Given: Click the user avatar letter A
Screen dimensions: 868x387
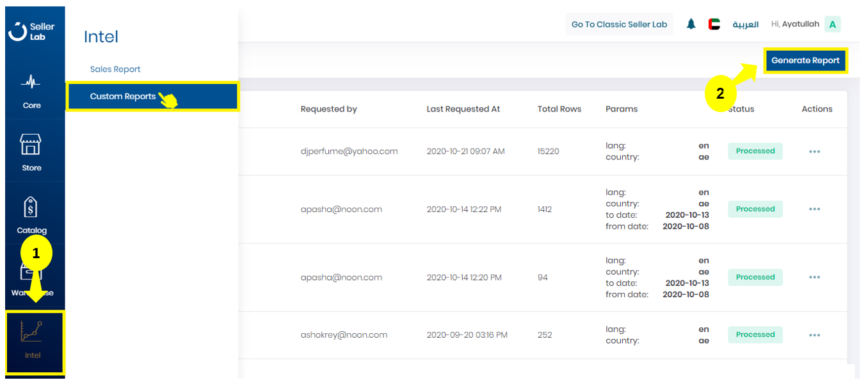Looking at the screenshot, I should pos(832,24).
